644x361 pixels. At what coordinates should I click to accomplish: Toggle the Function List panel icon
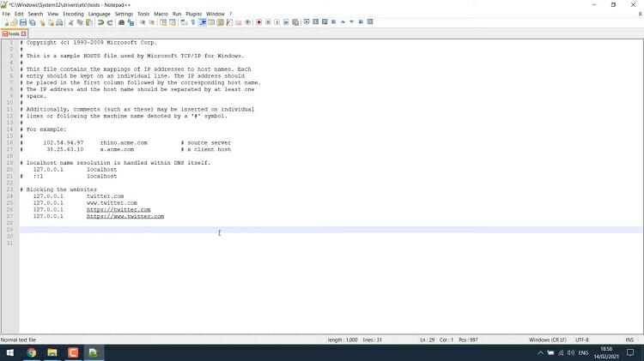click(229, 22)
